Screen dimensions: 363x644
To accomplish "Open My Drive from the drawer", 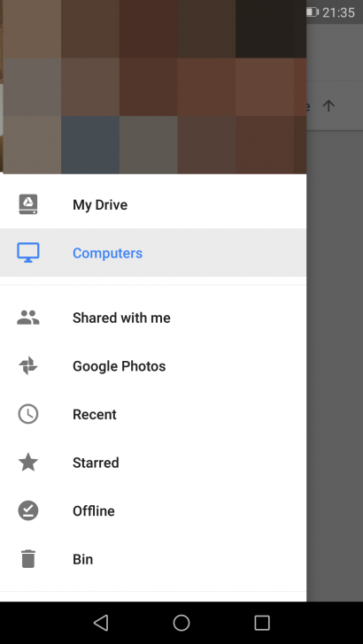I will coord(153,204).
